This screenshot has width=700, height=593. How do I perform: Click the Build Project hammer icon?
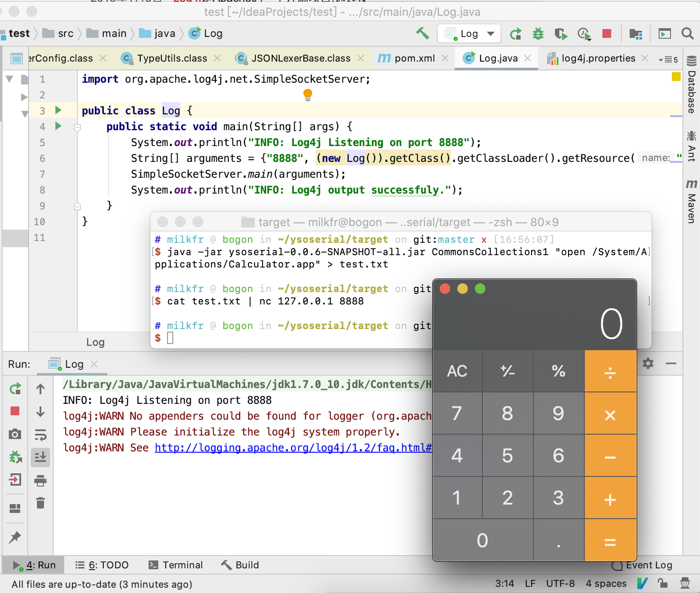tap(423, 33)
